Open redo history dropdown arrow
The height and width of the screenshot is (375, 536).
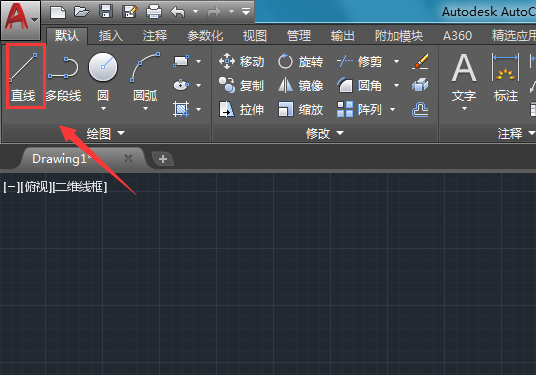click(x=231, y=12)
